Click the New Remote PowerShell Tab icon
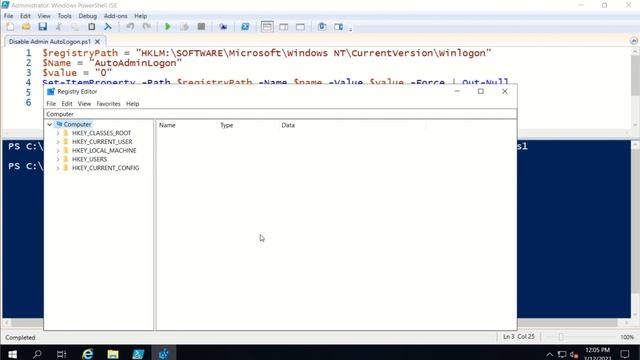Screen dimensions: 640x360 click(223, 27)
